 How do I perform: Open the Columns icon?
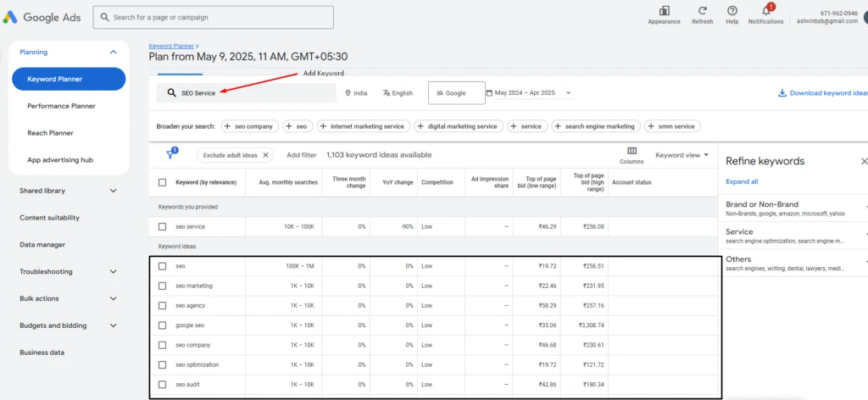pyautogui.click(x=632, y=151)
